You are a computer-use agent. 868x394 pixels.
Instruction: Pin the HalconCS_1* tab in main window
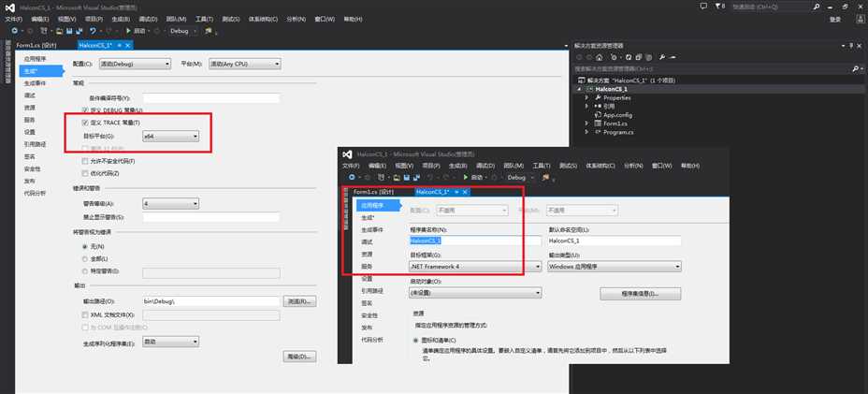(120, 45)
